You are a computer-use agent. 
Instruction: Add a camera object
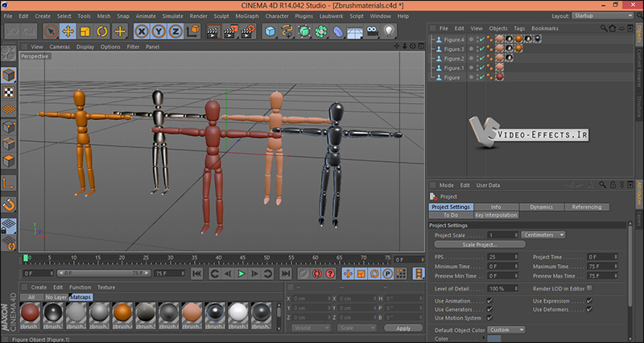coord(372,31)
